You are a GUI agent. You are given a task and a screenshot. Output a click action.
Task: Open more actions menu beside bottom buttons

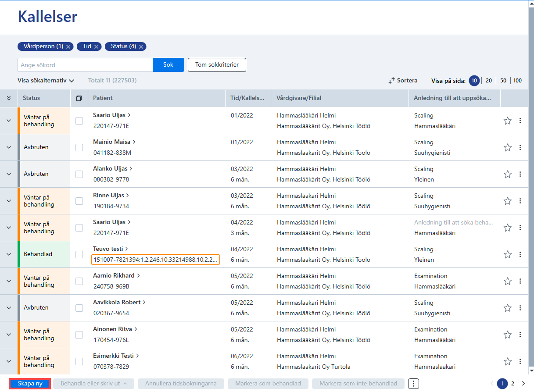pyautogui.click(x=413, y=384)
